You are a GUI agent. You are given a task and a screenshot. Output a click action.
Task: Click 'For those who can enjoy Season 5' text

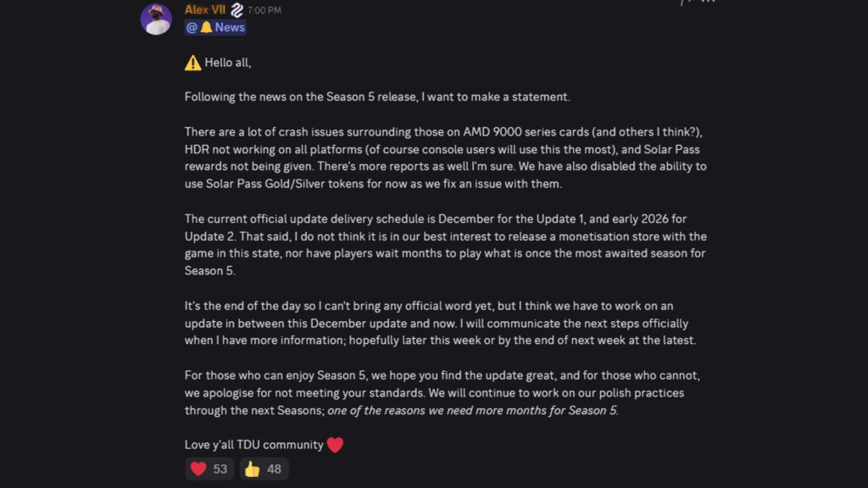[280, 375]
